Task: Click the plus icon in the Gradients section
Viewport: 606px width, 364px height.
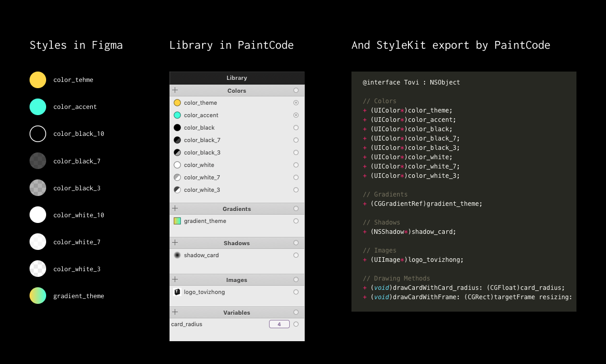Action: [174, 208]
